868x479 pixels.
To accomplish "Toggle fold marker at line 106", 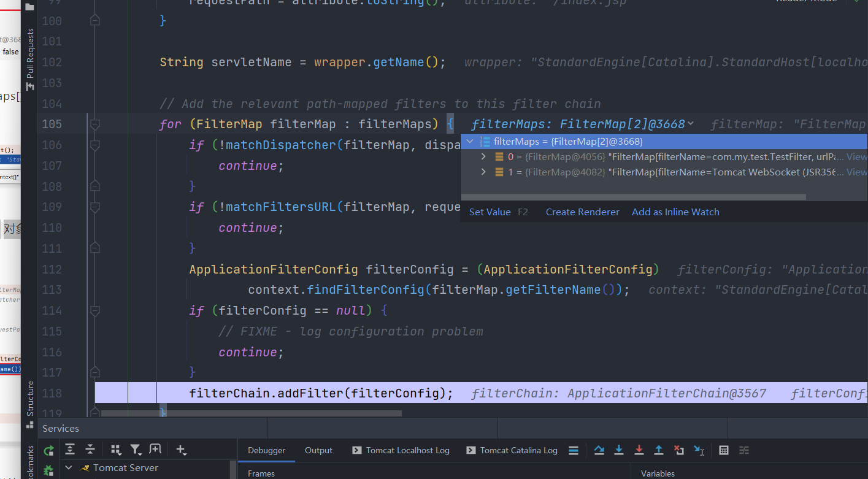I will [x=94, y=145].
